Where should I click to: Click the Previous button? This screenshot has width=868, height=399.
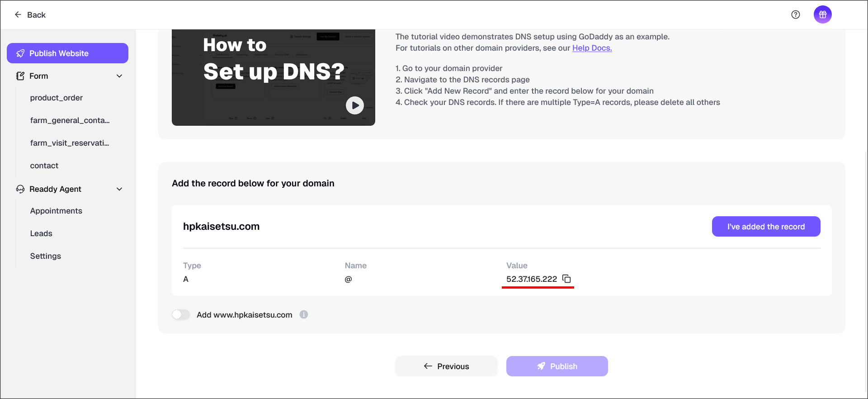(446, 366)
